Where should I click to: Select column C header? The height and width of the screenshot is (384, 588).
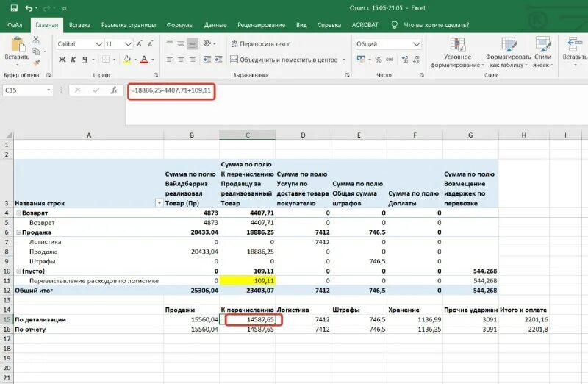pos(248,135)
